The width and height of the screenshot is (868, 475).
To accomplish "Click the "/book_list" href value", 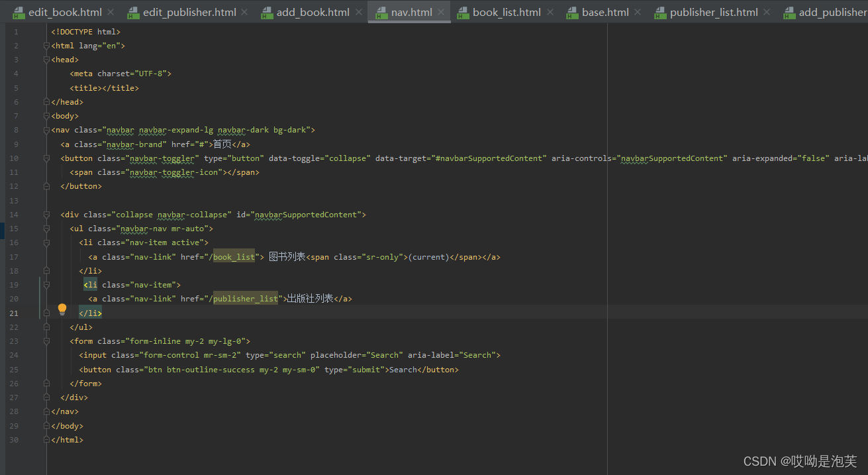I will tap(232, 257).
